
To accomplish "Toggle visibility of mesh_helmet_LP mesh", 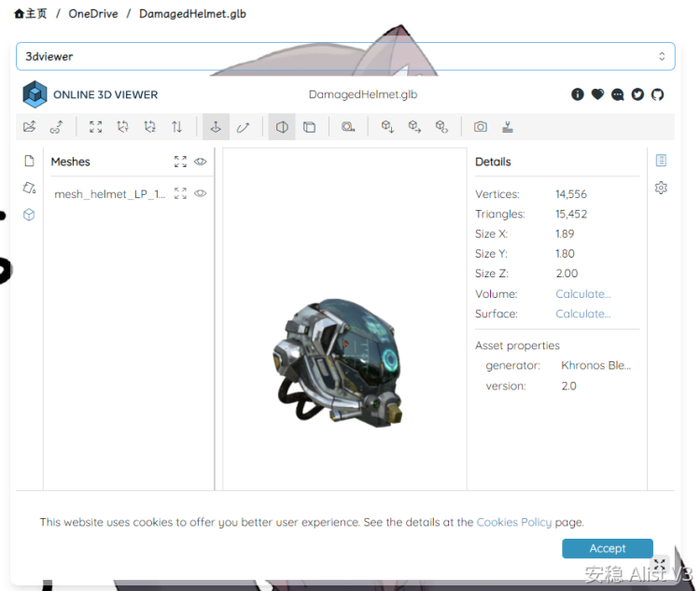I will click(200, 194).
